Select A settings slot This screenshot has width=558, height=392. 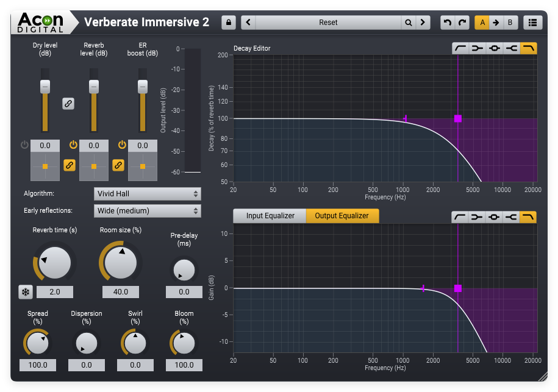(x=482, y=23)
